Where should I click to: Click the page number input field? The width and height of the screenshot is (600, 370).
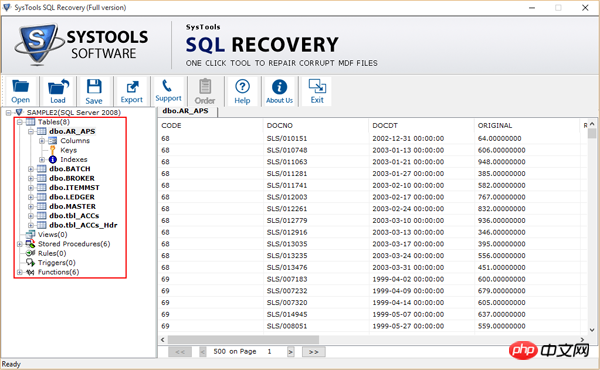[275, 352]
